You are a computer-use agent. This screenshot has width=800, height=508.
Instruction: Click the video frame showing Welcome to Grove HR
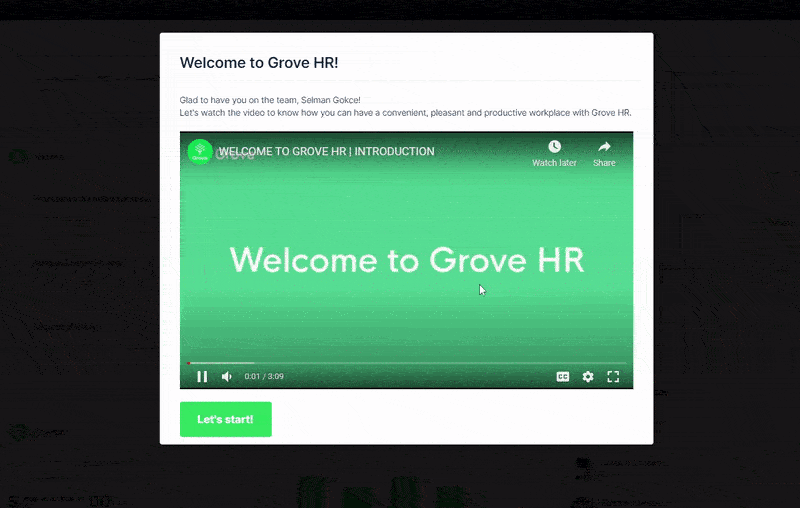[x=406, y=260]
